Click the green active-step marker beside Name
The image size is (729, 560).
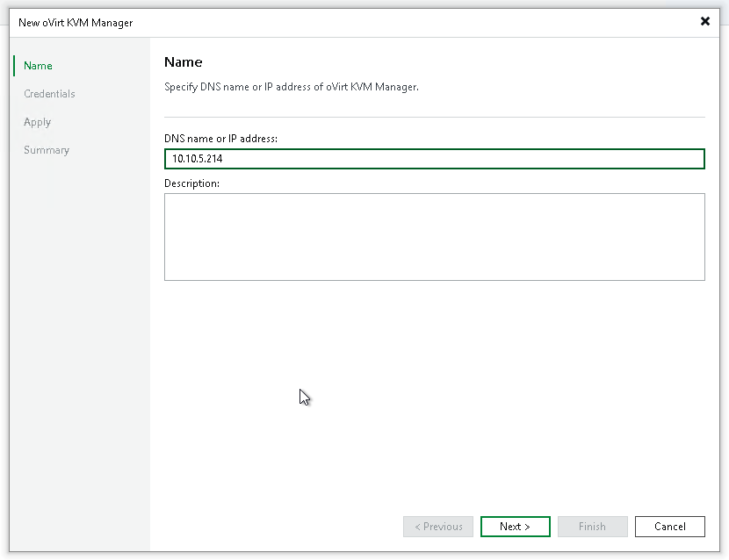[14, 66]
